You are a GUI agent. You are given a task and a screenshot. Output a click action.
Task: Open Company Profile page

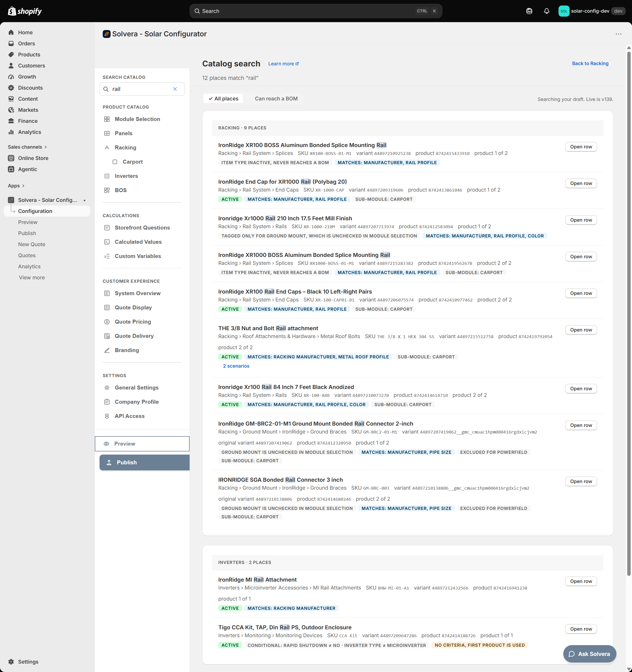[x=136, y=402]
